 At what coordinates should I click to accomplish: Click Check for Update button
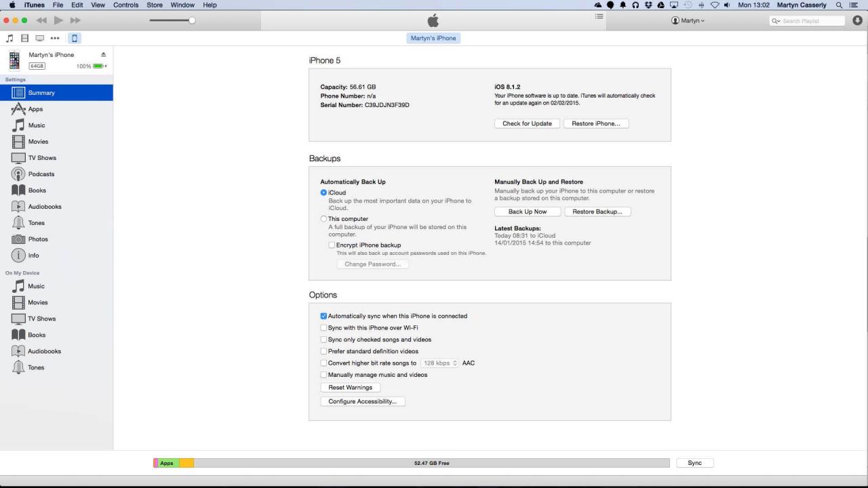[x=528, y=124]
